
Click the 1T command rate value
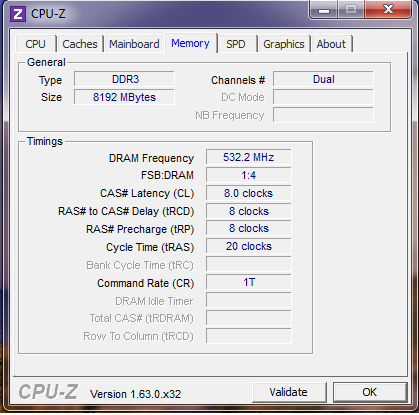(249, 282)
